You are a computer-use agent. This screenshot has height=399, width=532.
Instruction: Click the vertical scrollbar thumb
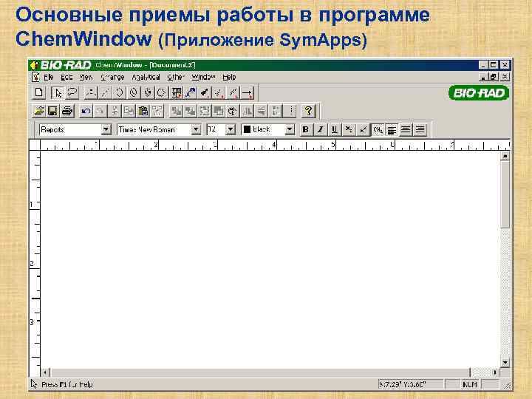coord(505,194)
